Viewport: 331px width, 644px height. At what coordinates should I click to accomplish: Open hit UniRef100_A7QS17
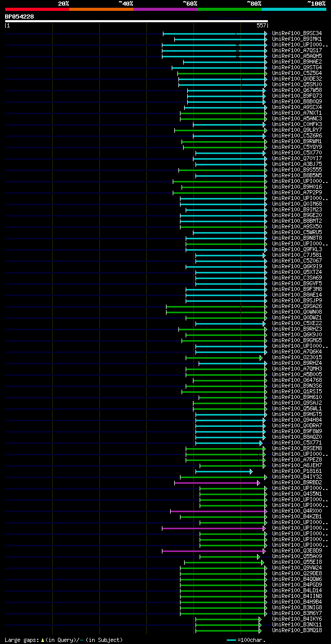tap(297, 51)
